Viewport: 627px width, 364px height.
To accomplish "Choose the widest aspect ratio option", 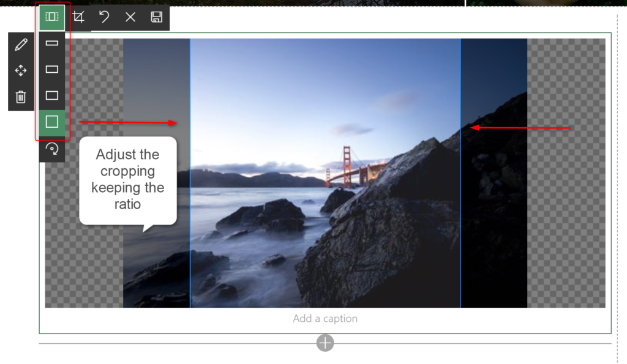I will pos(52,43).
